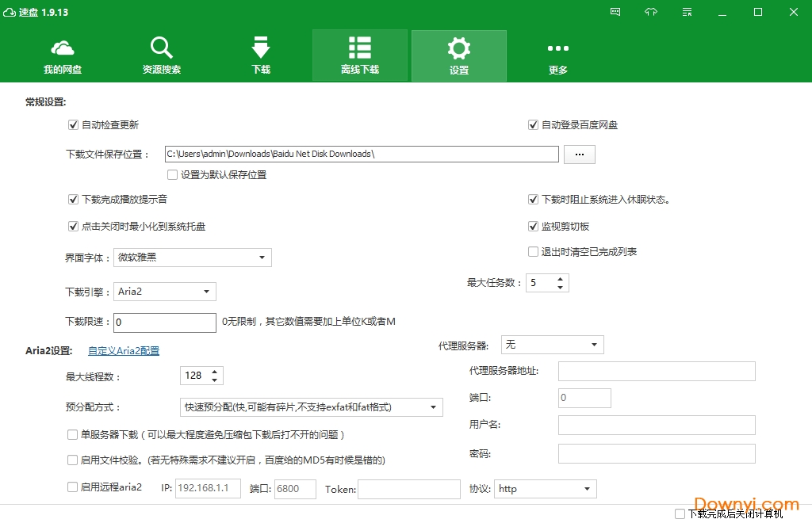This screenshot has width=812, height=523.
Task: Uncheck the 监视剪贴板 clipboard monitoring
Action: click(x=533, y=226)
